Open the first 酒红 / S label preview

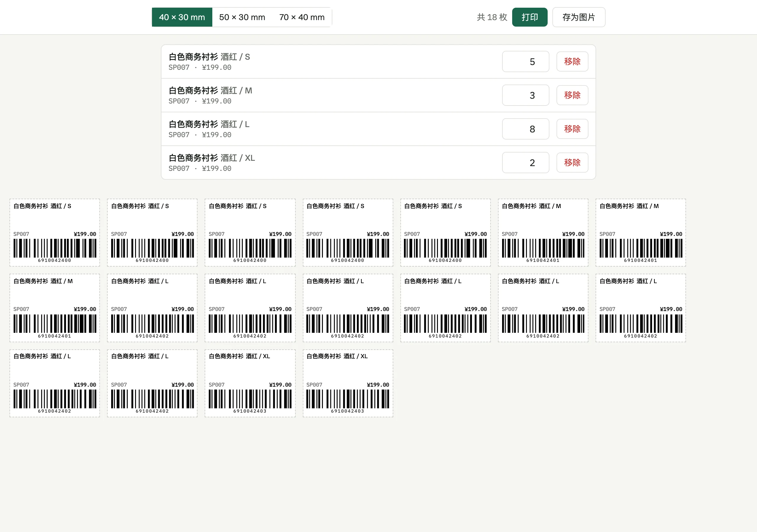point(55,232)
